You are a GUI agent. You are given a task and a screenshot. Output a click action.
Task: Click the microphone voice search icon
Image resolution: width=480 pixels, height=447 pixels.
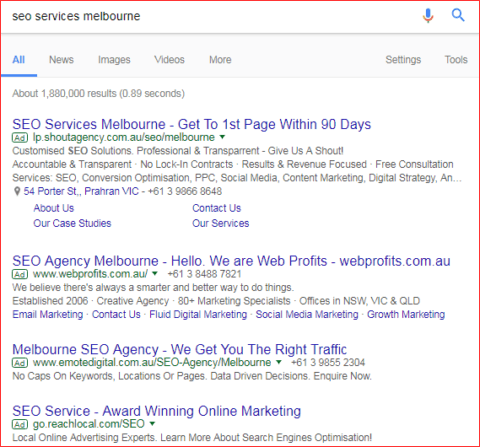click(x=428, y=16)
